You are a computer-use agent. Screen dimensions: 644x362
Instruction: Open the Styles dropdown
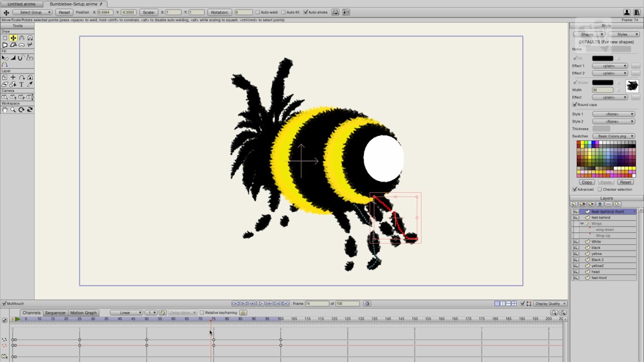624,34
